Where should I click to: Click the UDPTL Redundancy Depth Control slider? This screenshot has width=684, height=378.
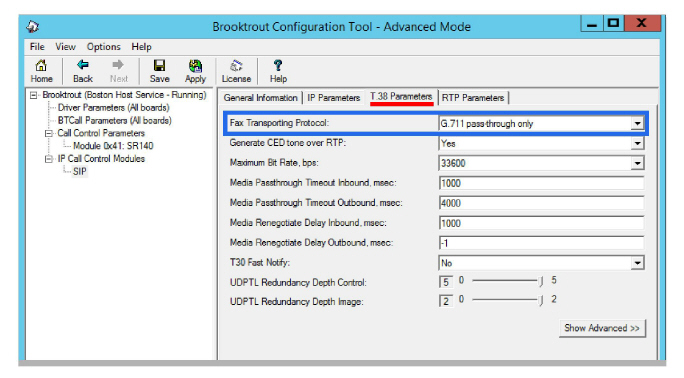(508, 281)
